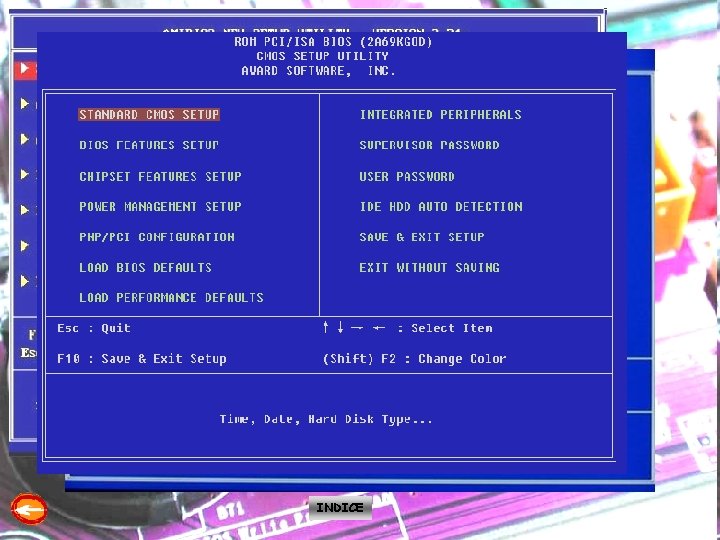Click the 'AWARD SOFTWARE, INC.' line
Screen dimensions: 720x540
[318, 71]
